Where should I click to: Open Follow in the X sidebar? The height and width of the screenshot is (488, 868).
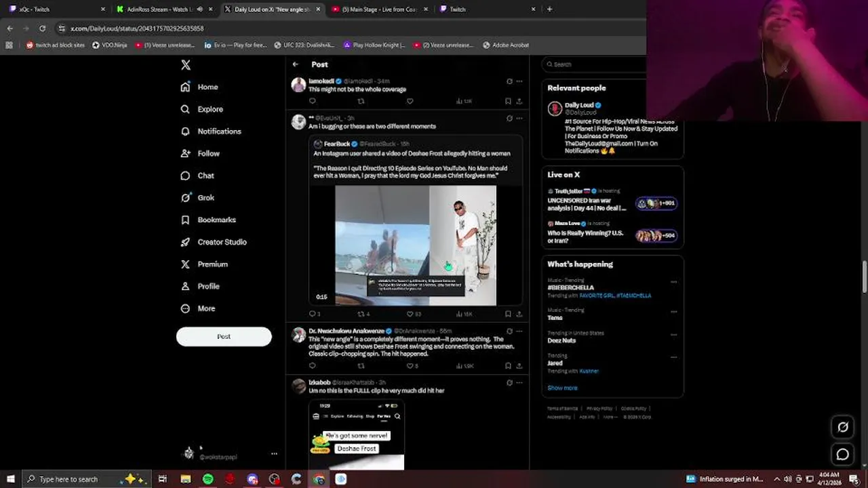click(200, 153)
